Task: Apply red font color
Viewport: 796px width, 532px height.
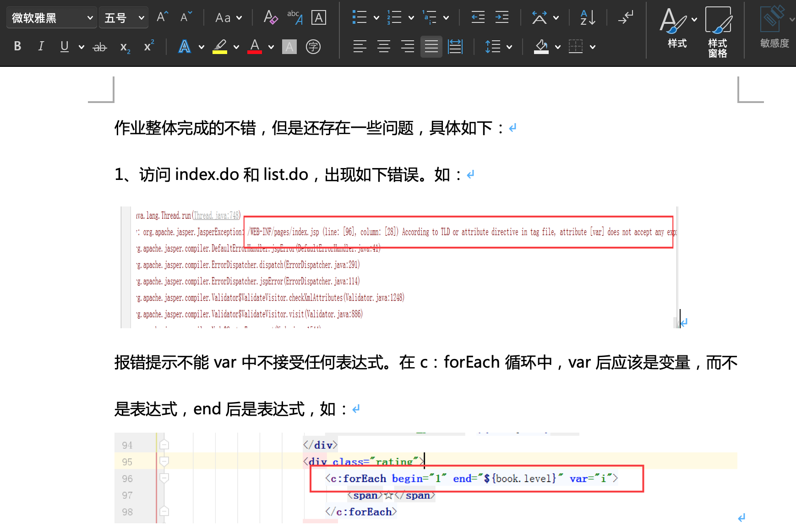Action: coord(255,46)
